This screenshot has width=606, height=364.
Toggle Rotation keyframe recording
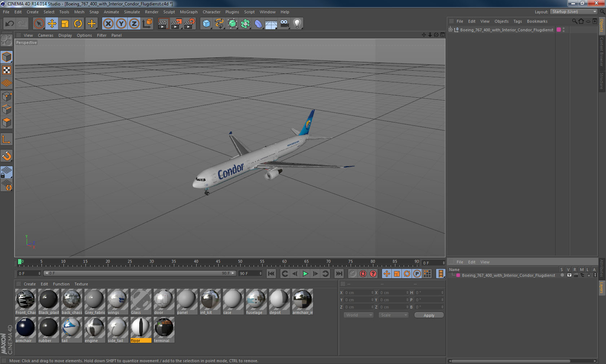[407, 274]
